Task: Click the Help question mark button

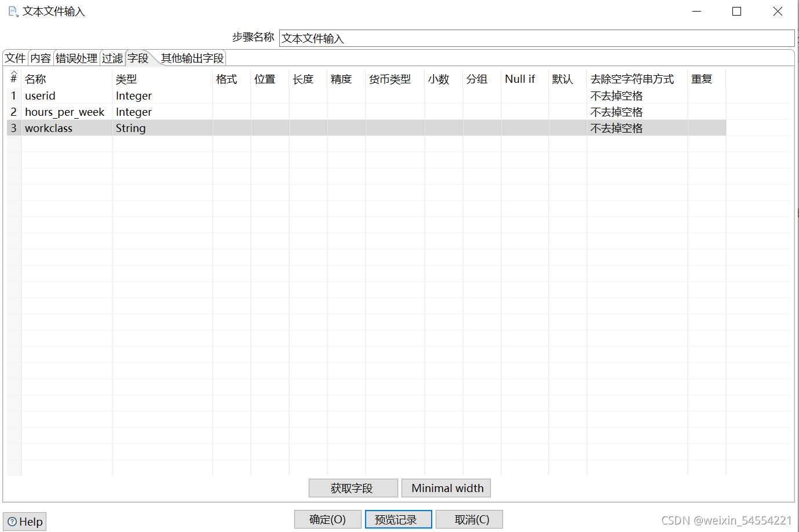Action: (24, 522)
